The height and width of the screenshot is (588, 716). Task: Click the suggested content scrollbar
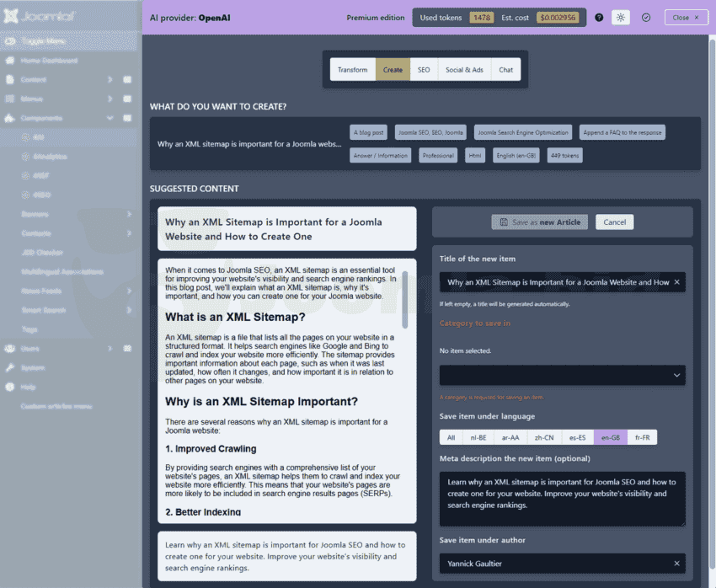(x=405, y=299)
